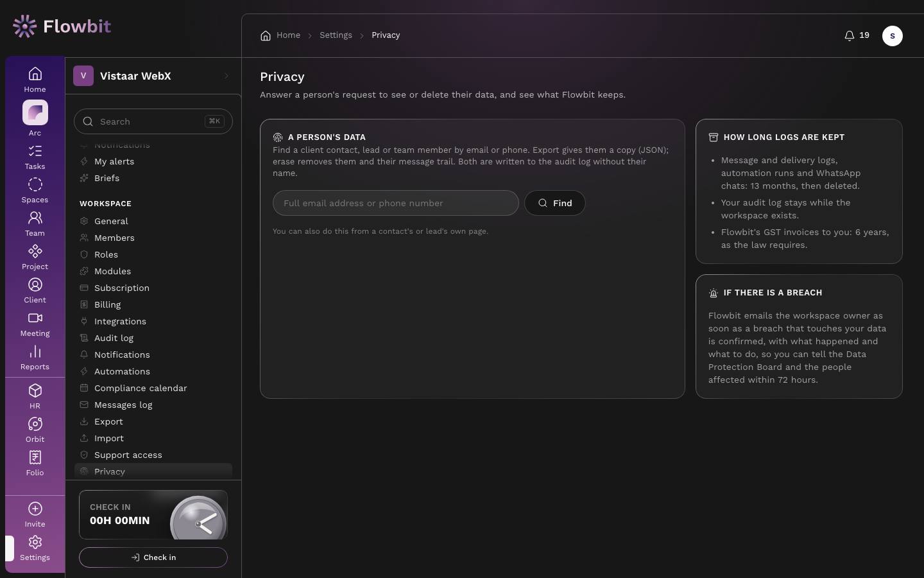924x578 pixels.
Task: Open Compliance calendar
Action: 153,388
